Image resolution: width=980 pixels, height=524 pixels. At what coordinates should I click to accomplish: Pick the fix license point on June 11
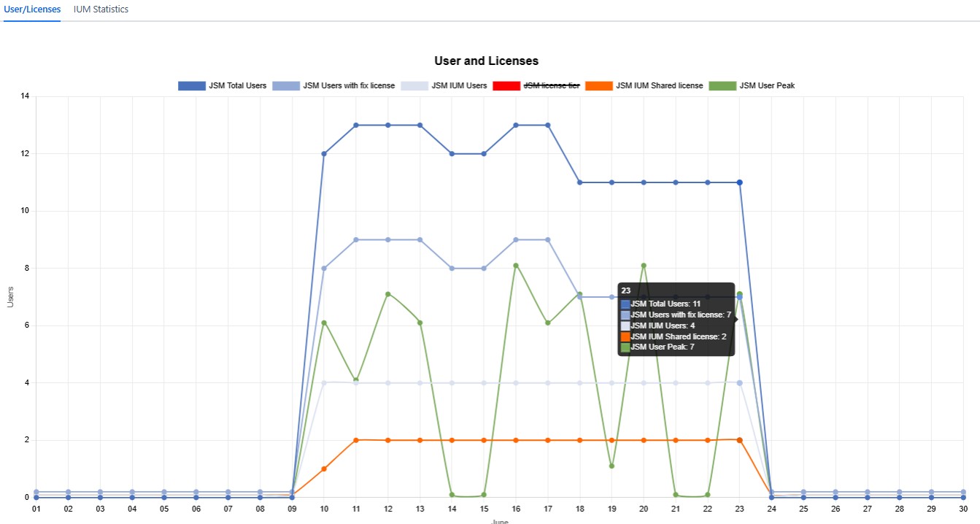pos(356,240)
